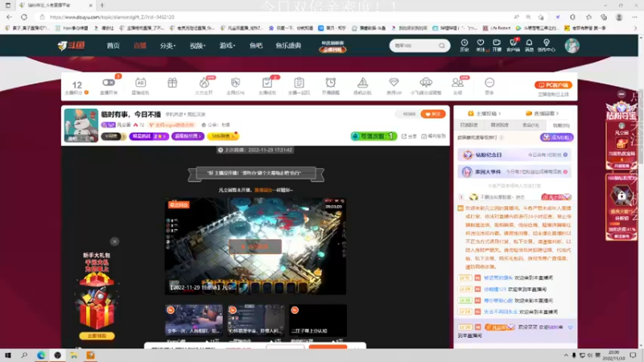
Task: Focus the header search input field
Action: click(x=414, y=46)
